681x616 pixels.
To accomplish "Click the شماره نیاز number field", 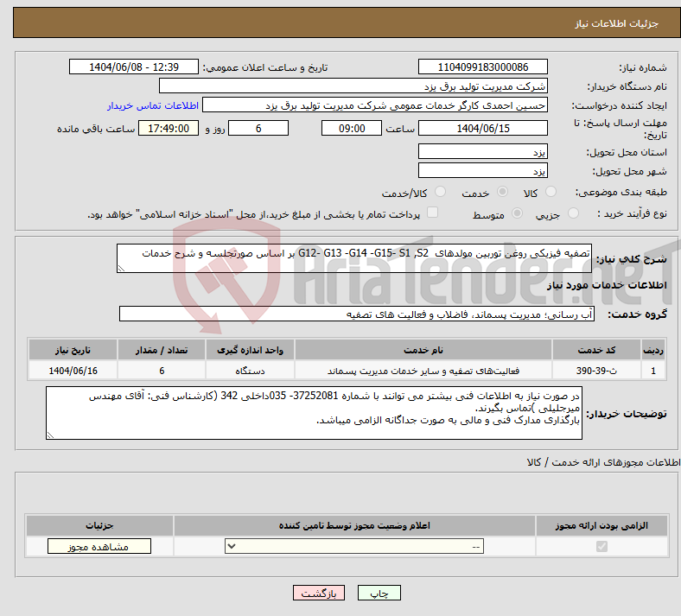I will pos(482,67).
